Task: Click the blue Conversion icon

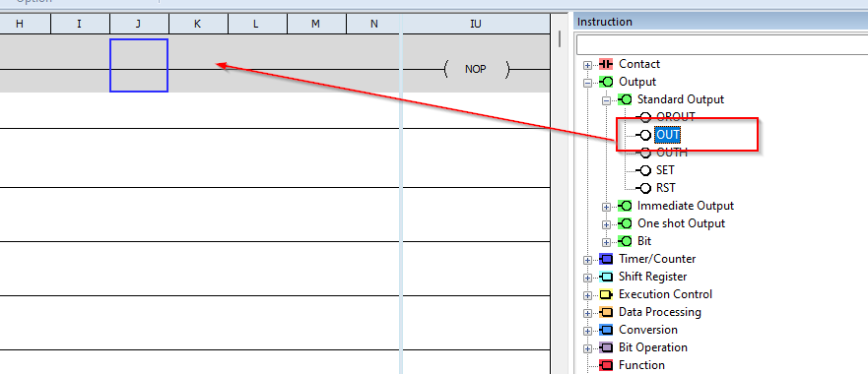Action: click(606, 330)
